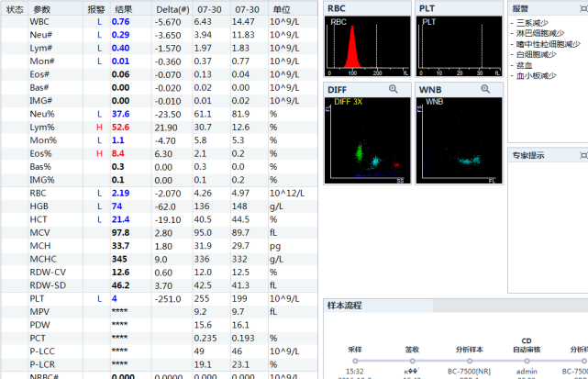Select the MPV parameter row name

39,312
